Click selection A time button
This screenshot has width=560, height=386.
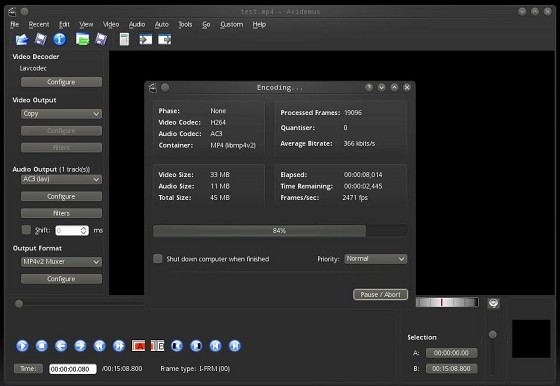pos(451,353)
